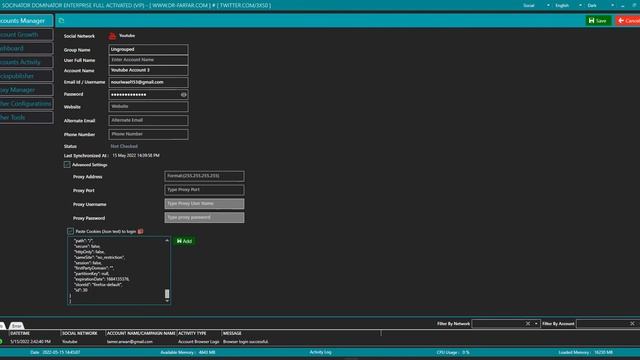The width and height of the screenshot is (640, 360).
Task: Click Activity Log in the status bar
Action: click(320, 352)
